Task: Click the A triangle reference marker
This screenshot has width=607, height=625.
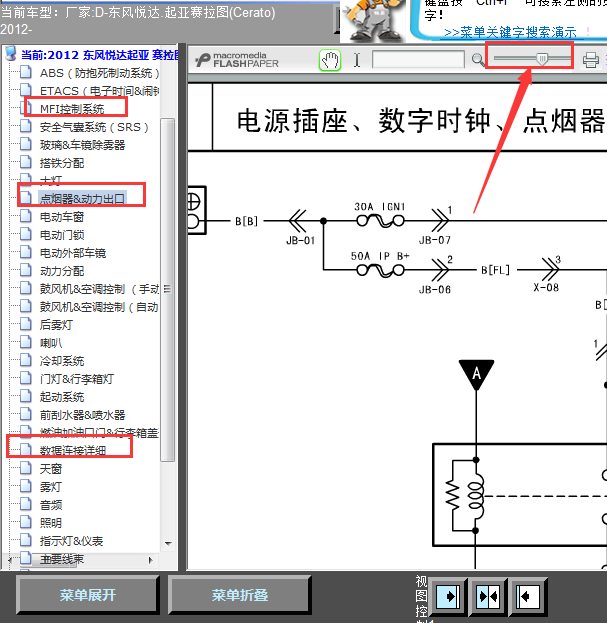Action: 476,375
